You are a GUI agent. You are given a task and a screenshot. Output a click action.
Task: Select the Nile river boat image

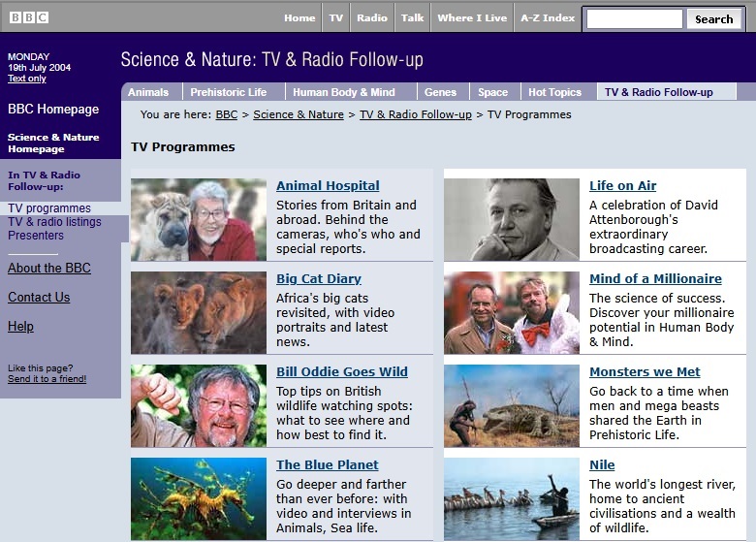coord(512,498)
